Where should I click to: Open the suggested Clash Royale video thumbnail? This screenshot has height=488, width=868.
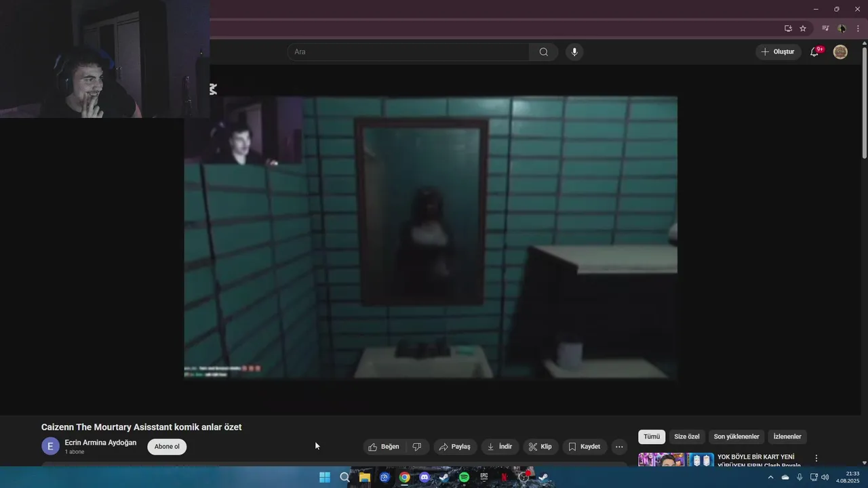pos(676,460)
